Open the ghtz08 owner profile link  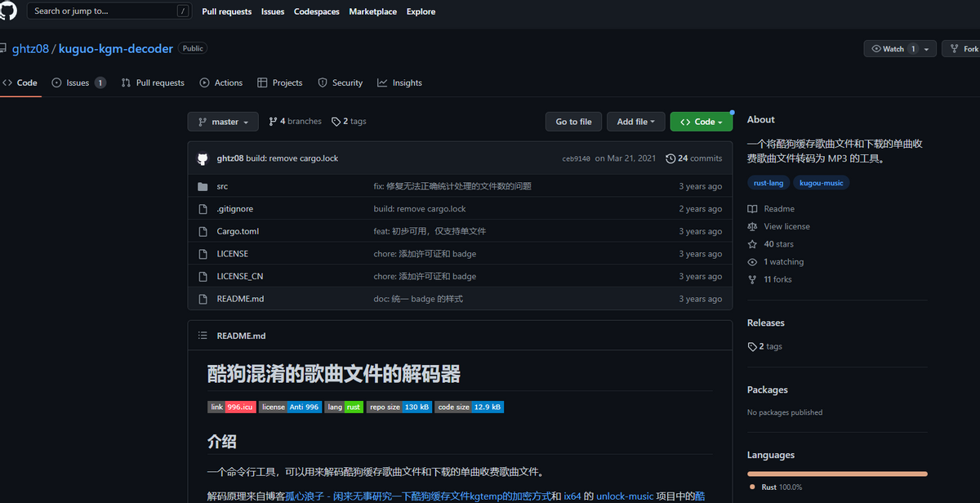30,49
